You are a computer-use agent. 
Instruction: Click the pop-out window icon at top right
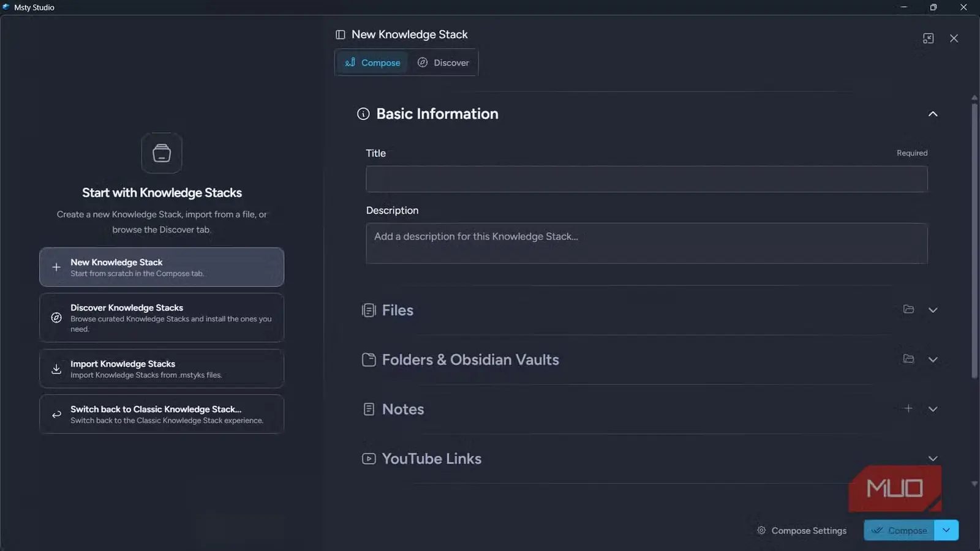pyautogui.click(x=929, y=39)
